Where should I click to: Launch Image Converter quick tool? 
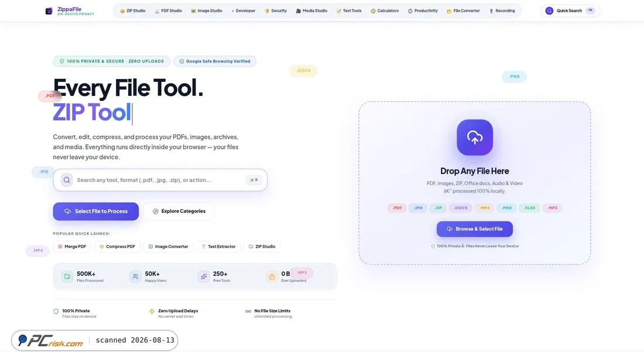(x=168, y=247)
